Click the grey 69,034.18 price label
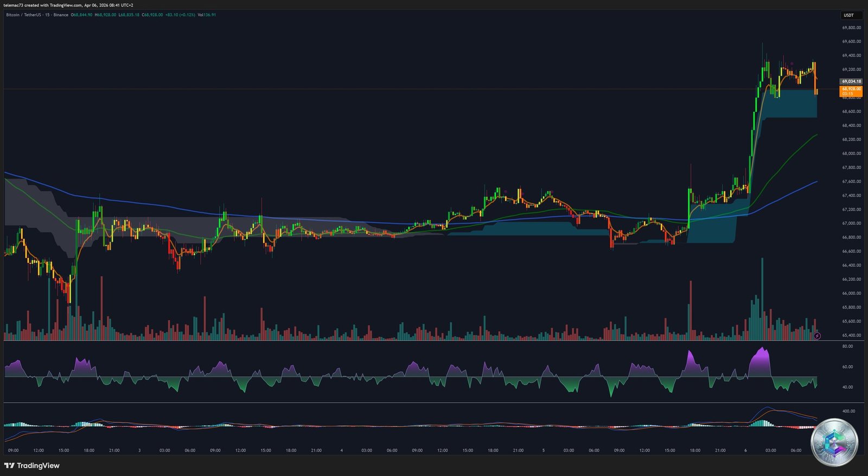Screen dimensions: 868x476 (851, 81)
